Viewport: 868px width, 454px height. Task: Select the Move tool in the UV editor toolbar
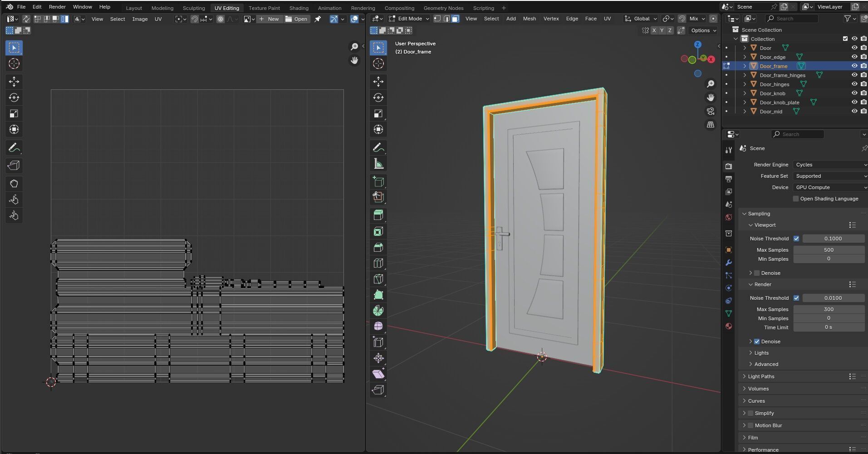click(14, 82)
